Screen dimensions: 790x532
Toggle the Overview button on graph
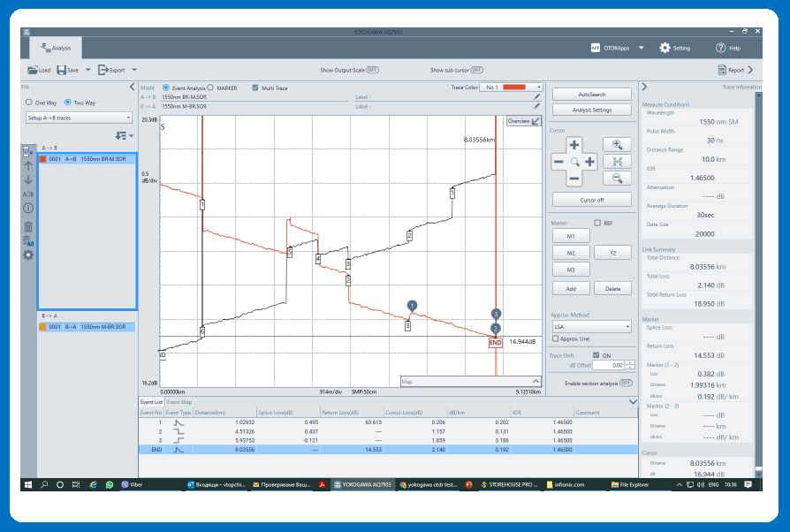coord(523,121)
